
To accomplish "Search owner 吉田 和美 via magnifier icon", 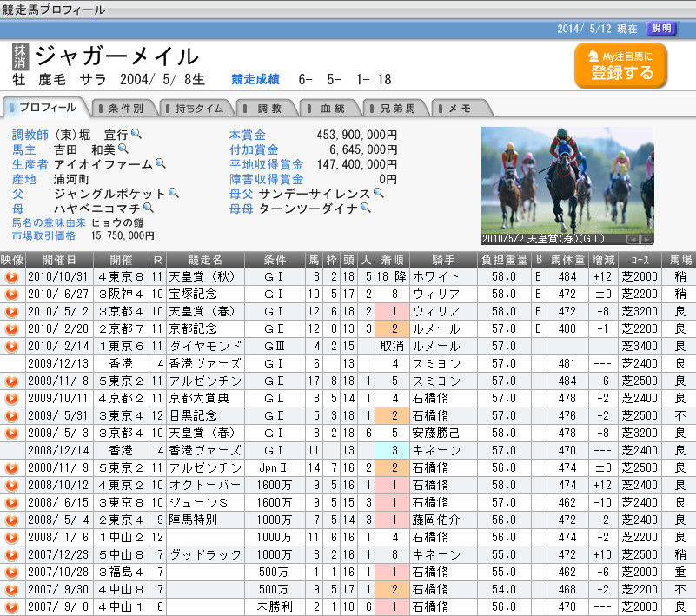I will click(123, 149).
